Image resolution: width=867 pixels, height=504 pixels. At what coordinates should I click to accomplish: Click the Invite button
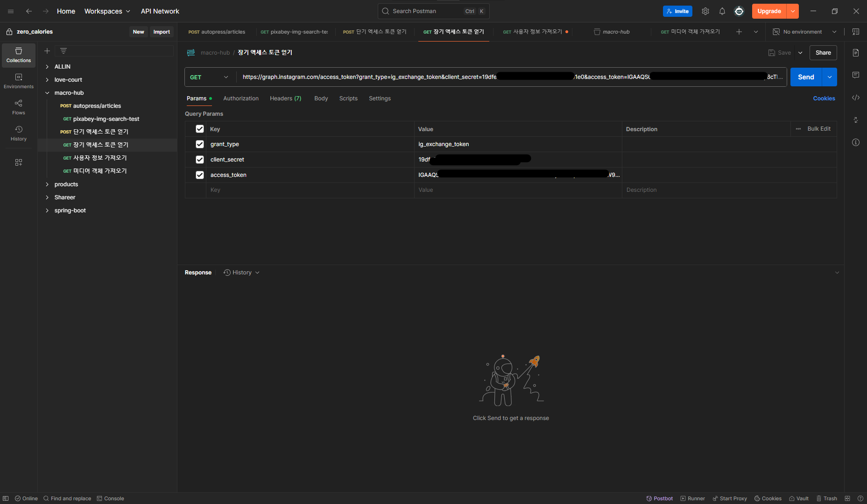677,11
